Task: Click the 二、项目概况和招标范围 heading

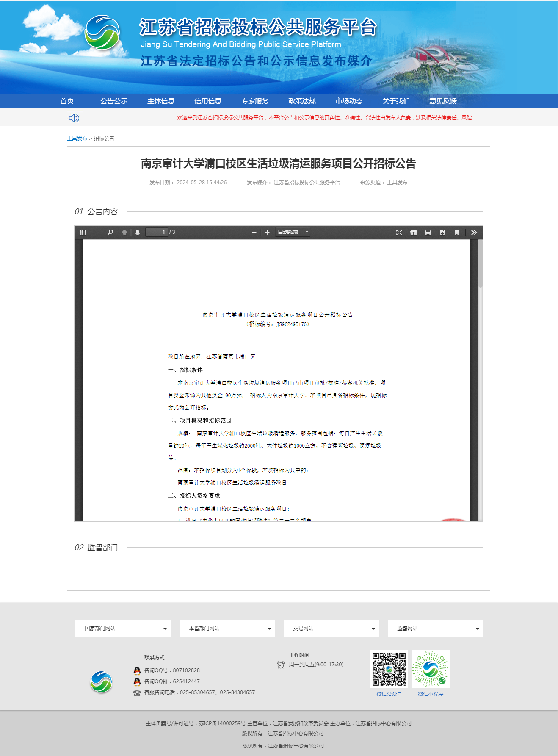Action: click(200, 421)
